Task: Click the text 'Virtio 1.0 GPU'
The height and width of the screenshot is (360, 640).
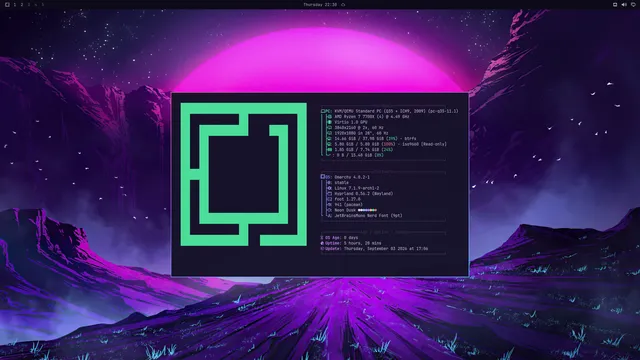Action: pyautogui.click(x=351, y=122)
